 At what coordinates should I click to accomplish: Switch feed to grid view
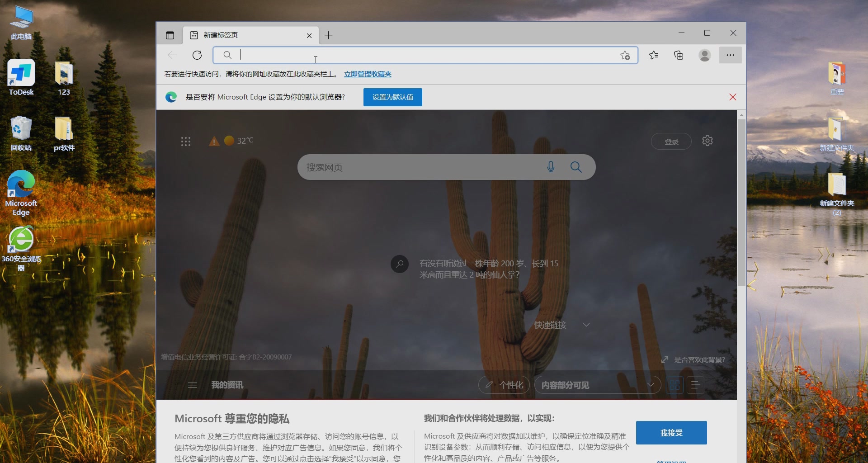[x=674, y=385]
